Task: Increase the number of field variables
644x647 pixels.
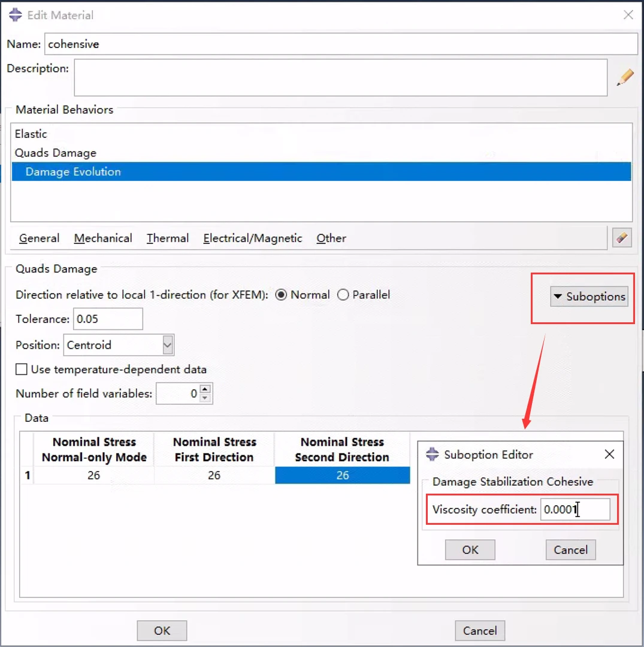Action: point(205,389)
